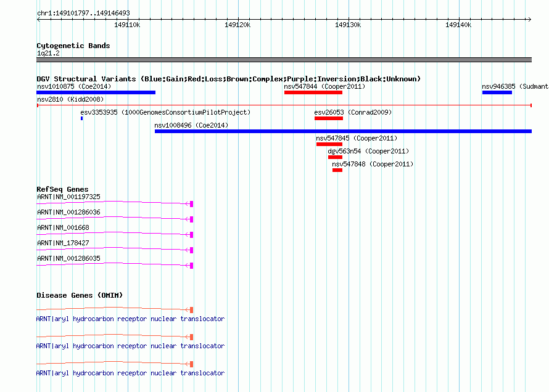
Task: Click the ruler's right arrow end
Action: tap(530, 19)
